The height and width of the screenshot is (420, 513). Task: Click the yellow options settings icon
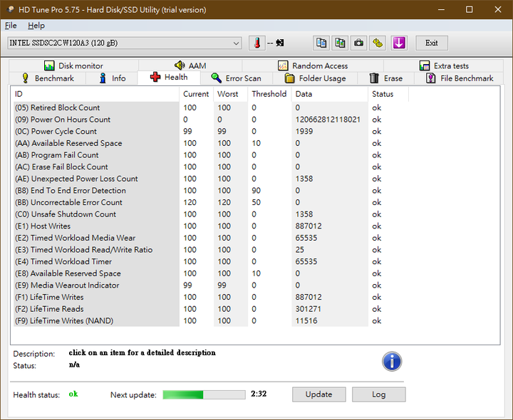pyautogui.click(x=378, y=43)
